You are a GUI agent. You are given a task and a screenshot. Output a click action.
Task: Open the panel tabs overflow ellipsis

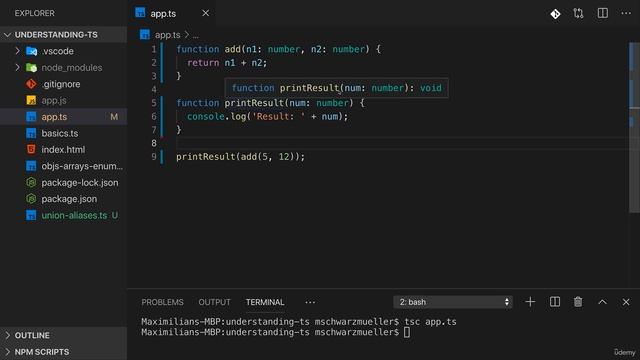click(310, 302)
